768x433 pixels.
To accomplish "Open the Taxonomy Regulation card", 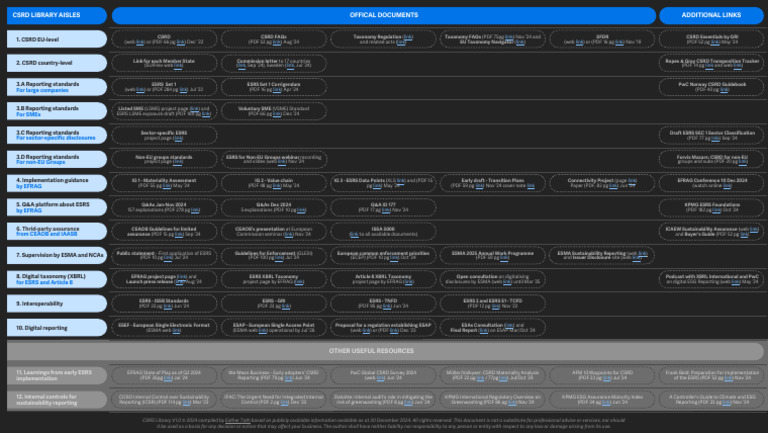I will tap(383, 39).
